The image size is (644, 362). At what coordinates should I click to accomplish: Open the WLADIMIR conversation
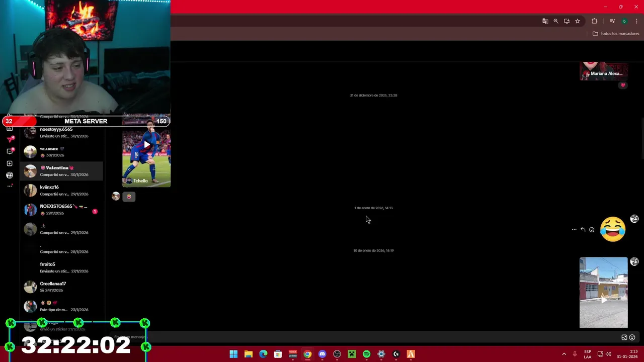(61, 152)
